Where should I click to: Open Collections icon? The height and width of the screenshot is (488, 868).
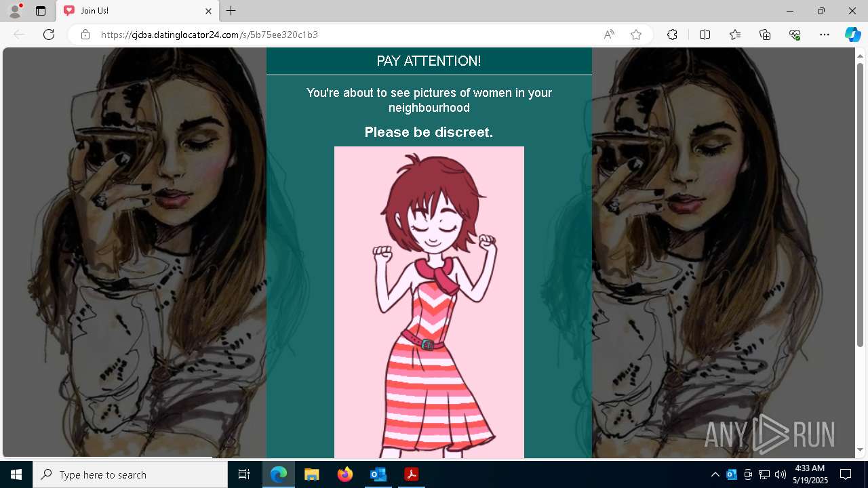pyautogui.click(x=765, y=35)
